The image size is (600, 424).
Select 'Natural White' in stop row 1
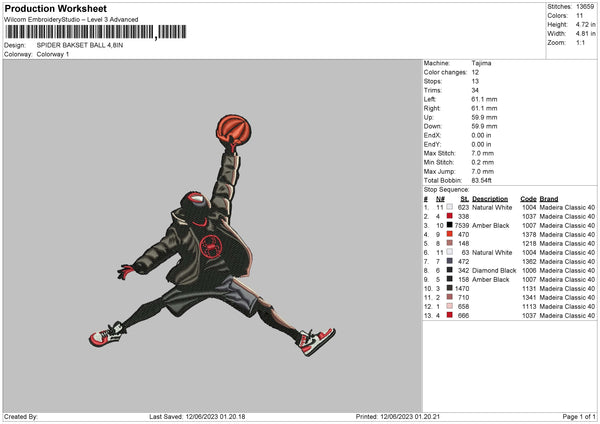click(492, 207)
